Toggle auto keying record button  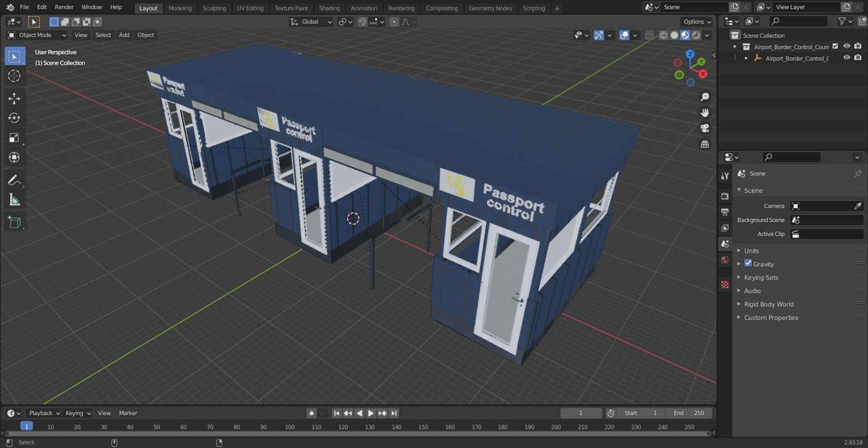pos(311,413)
